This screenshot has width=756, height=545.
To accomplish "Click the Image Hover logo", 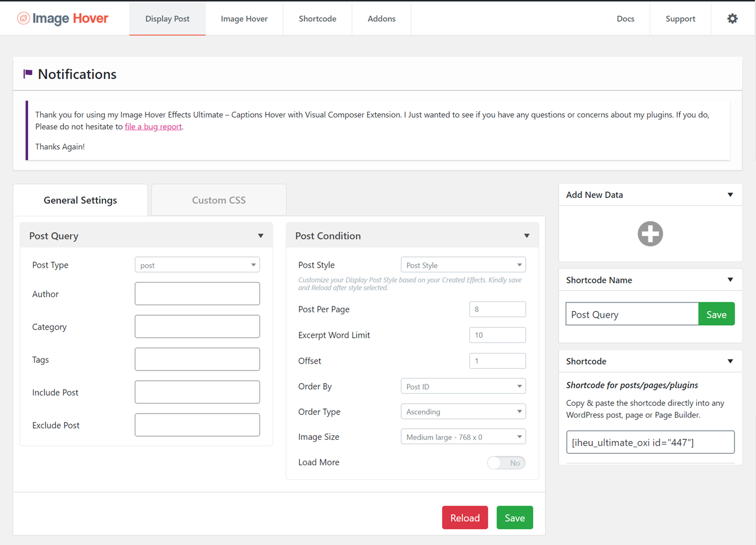I will pyautogui.click(x=63, y=19).
